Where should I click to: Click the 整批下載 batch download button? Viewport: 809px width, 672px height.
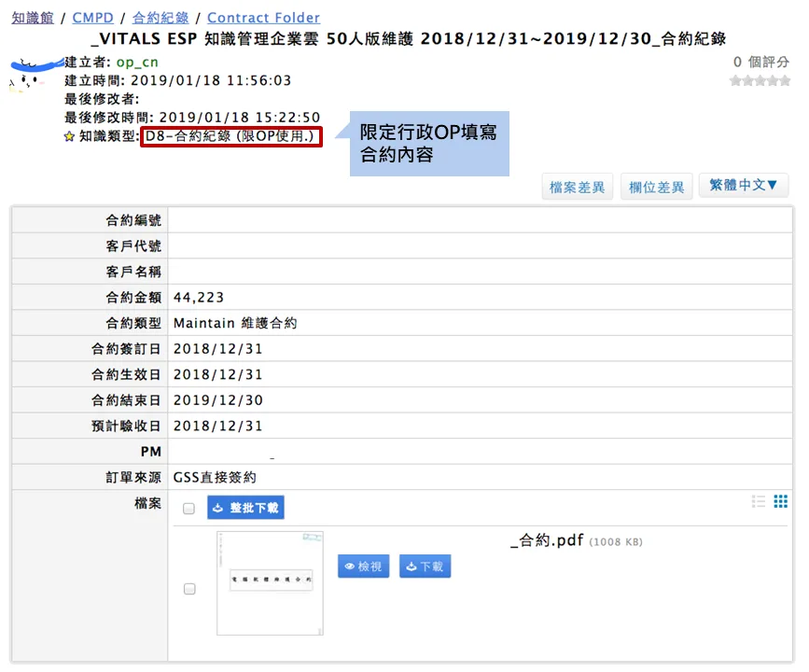pos(245,508)
